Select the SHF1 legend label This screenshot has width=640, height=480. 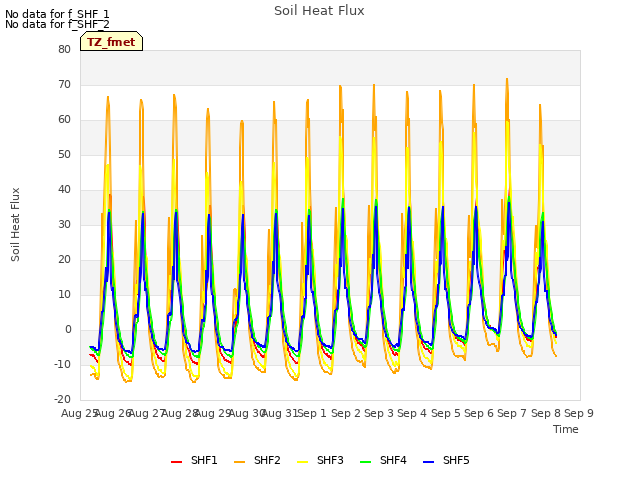[204, 460]
